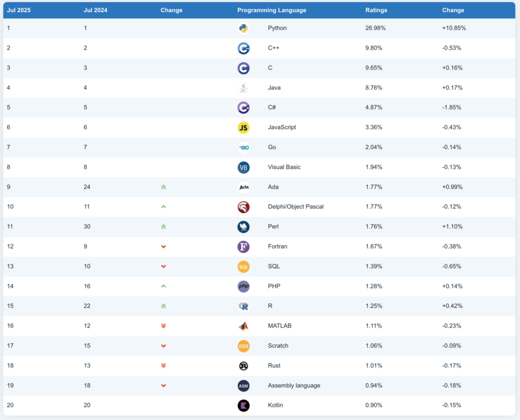Click the orange SQL icon
The image size is (520, 420).
243,267
